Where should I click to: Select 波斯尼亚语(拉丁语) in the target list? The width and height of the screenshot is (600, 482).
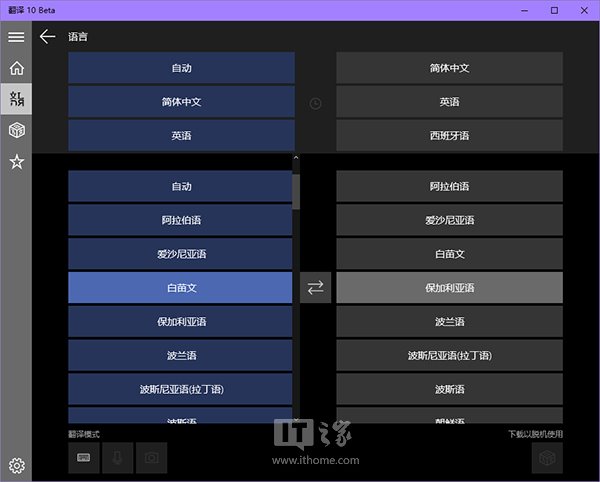coord(449,355)
